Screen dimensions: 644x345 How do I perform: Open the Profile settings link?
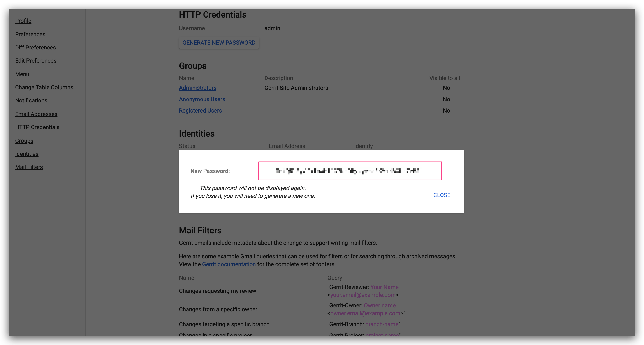click(23, 21)
